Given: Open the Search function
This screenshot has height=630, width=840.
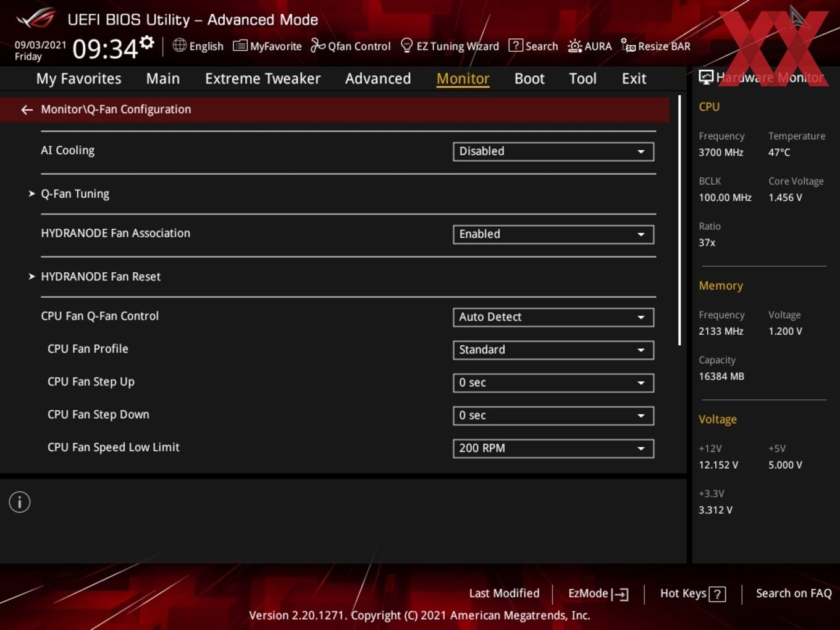Looking at the screenshot, I should [x=533, y=46].
